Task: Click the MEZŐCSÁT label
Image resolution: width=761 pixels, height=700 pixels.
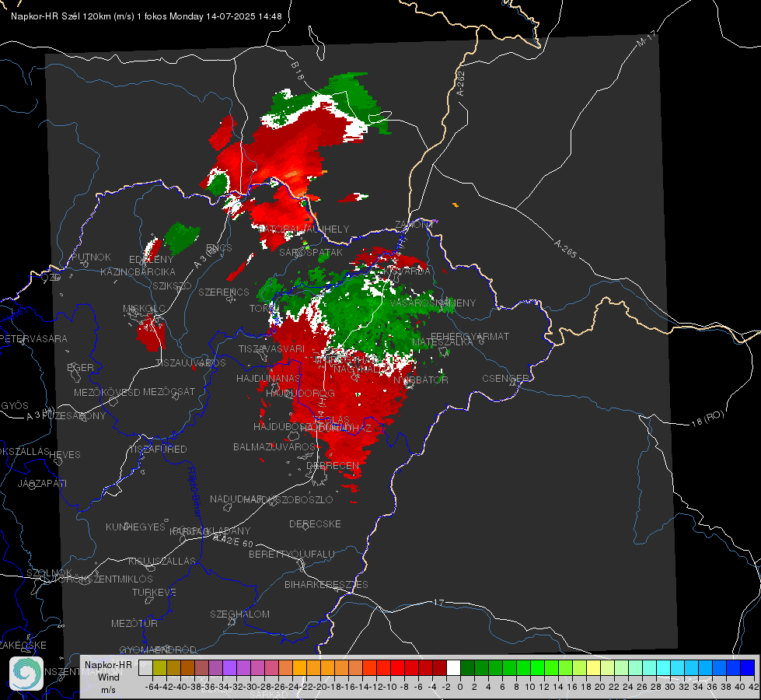Action: [169, 391]
